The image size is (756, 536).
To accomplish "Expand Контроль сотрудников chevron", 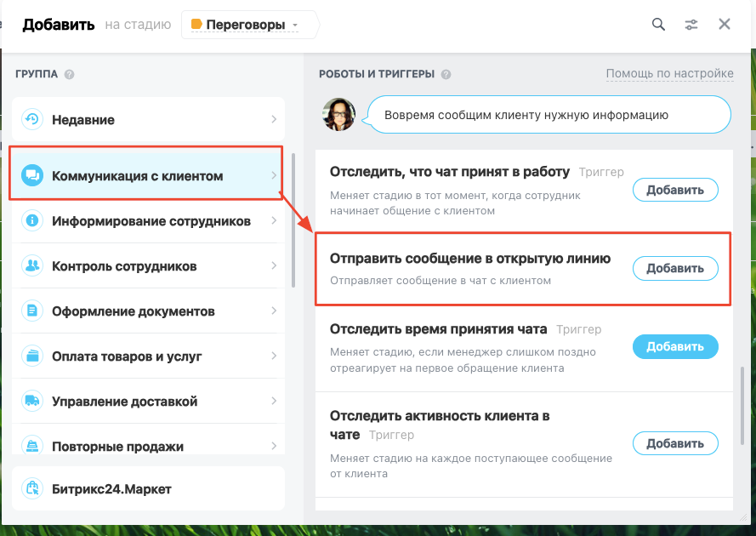I will pos(274,265).
